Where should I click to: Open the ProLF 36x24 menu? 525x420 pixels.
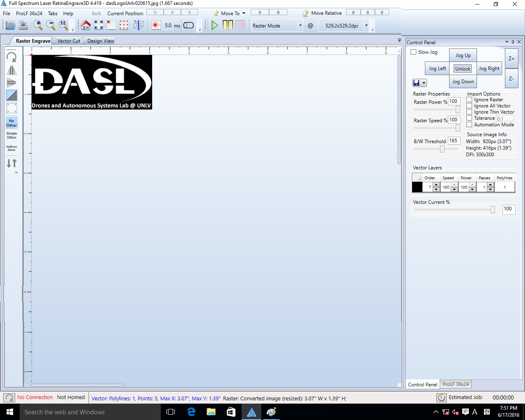[29, 13]
